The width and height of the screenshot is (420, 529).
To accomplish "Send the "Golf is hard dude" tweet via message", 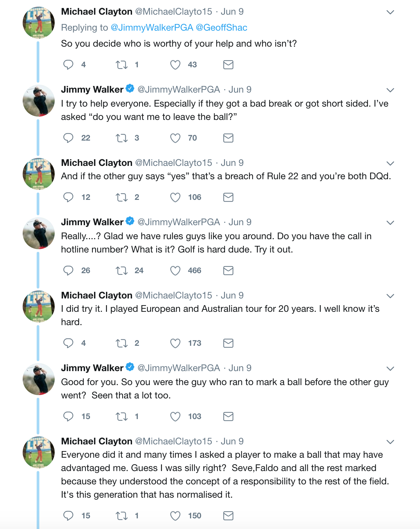I will tap(228, 270).
